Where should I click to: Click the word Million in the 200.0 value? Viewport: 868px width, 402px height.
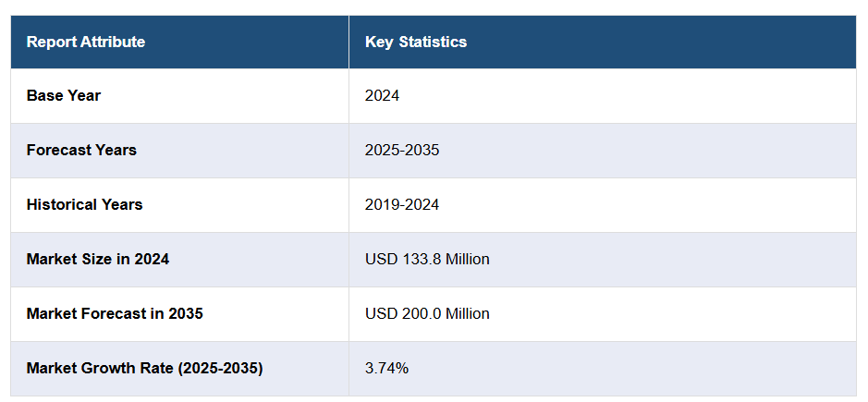(467, 313)
